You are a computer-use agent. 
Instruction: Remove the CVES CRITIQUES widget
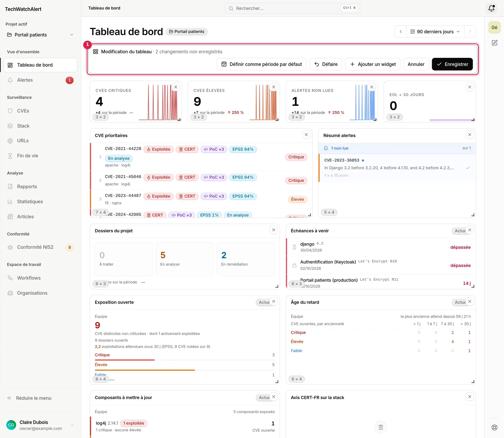176,87
